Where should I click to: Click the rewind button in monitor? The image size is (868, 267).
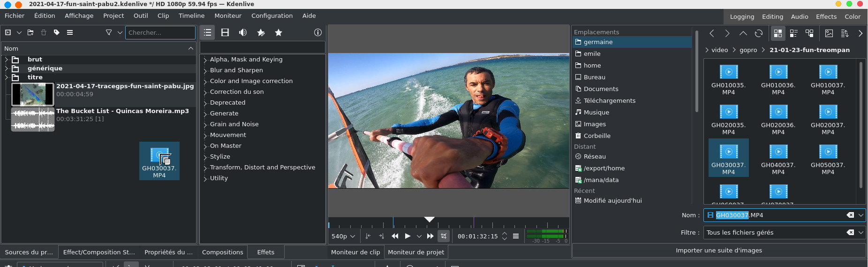(x=395, y=236)
